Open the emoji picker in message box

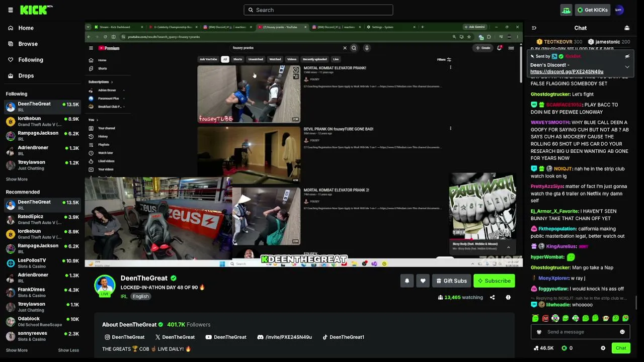point(622,332)
